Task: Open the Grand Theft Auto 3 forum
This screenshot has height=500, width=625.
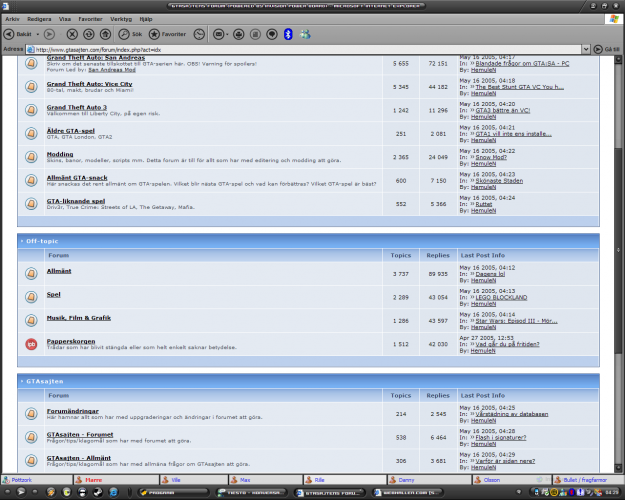Action: point(76,106)
